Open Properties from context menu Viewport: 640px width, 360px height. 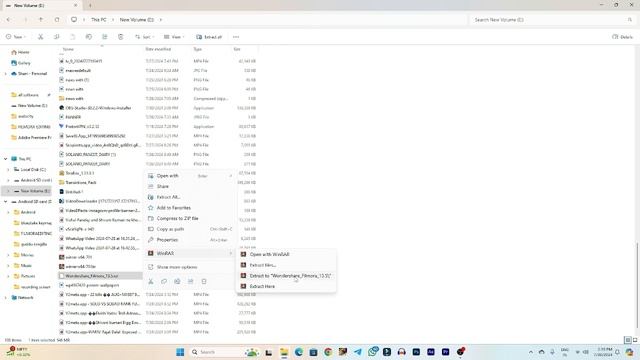tap(190, 240)
